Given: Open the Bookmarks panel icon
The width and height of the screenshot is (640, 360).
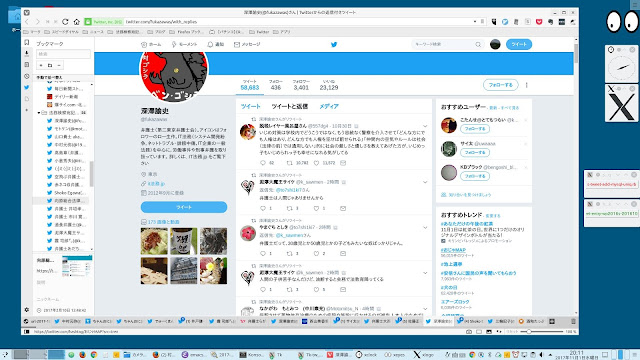Looking at the screenshot, I should click(x=27, y=42).
